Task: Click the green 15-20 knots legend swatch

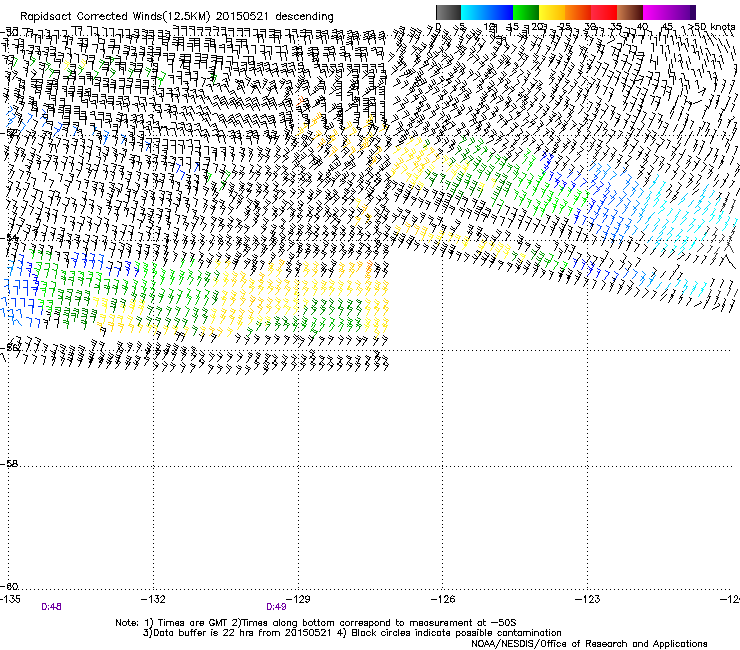Action: coord(526,12)
